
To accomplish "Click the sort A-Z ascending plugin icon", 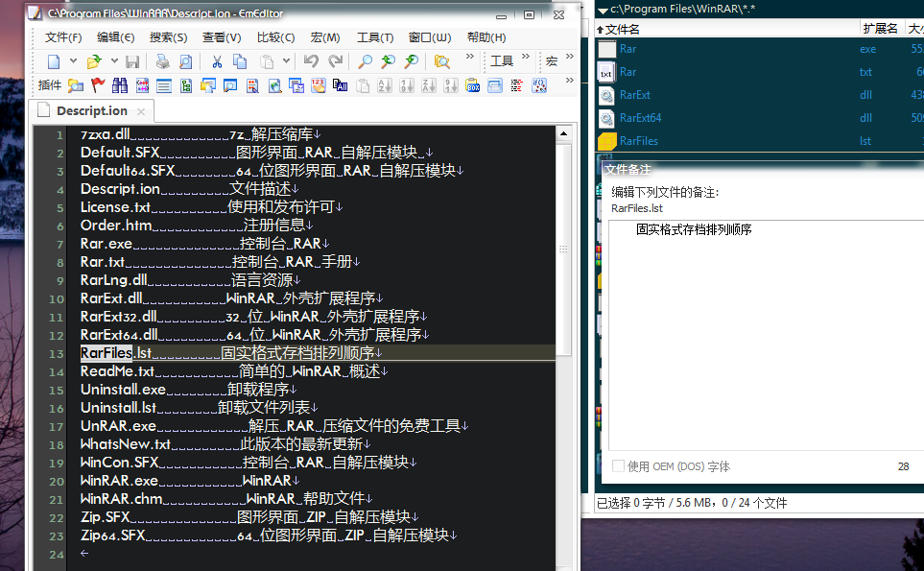I will coord(384,86).
